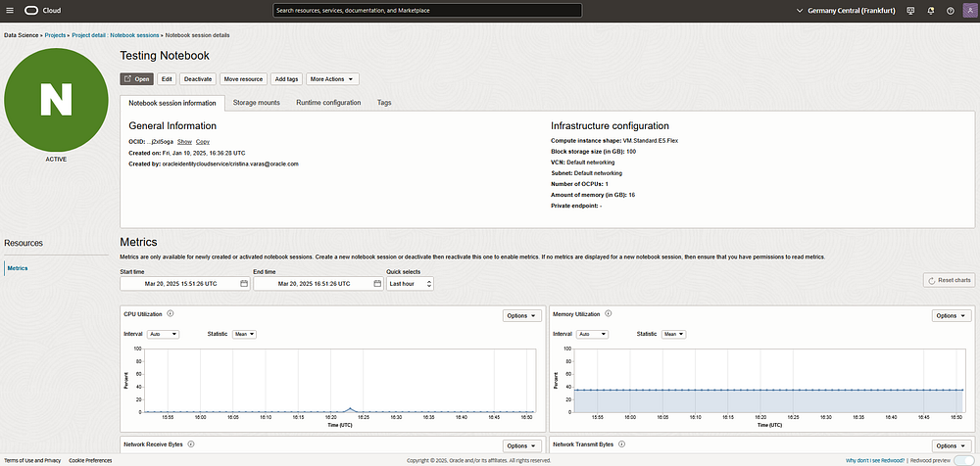Copy the OCID
980x466 pixels.
[203, 142]
